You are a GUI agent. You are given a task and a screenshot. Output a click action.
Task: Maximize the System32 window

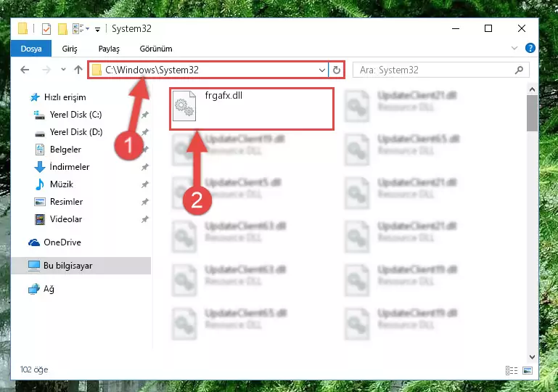click(488, 28)
